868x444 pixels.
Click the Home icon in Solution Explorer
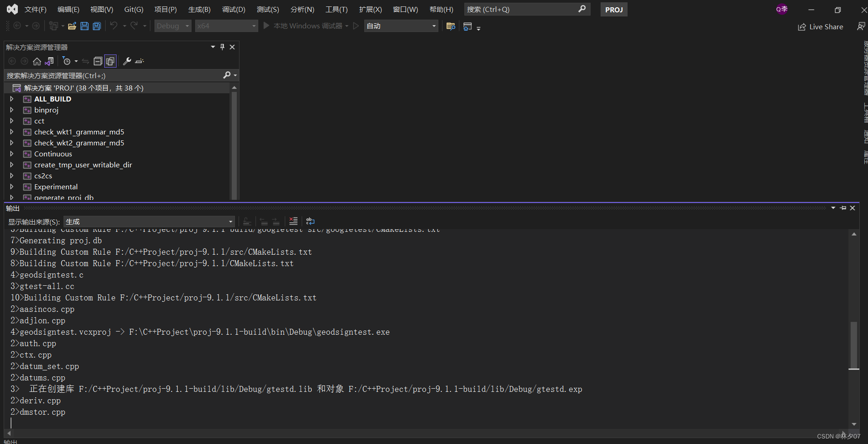37,61
